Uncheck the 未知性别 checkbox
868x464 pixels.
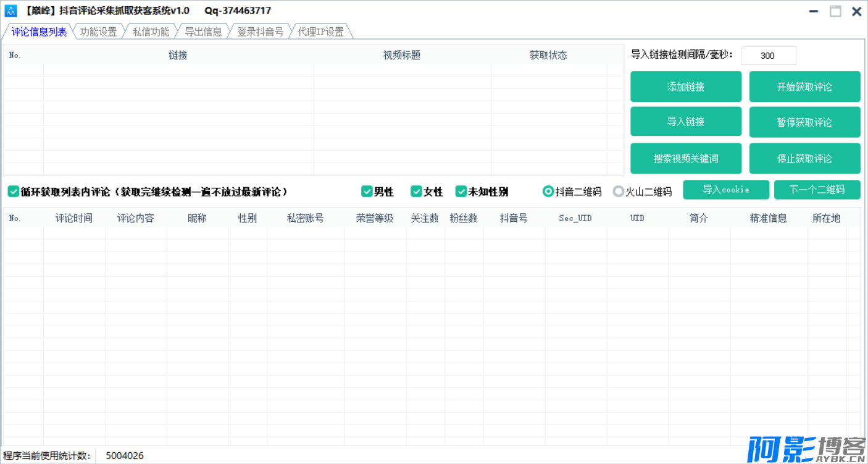click(x=461, y=192)
